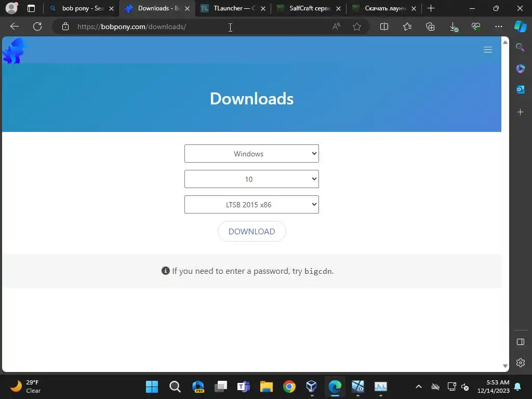
Task: Expand the LTSB 2015 x86 edition dropdown
Action: (x=251, y=205)
